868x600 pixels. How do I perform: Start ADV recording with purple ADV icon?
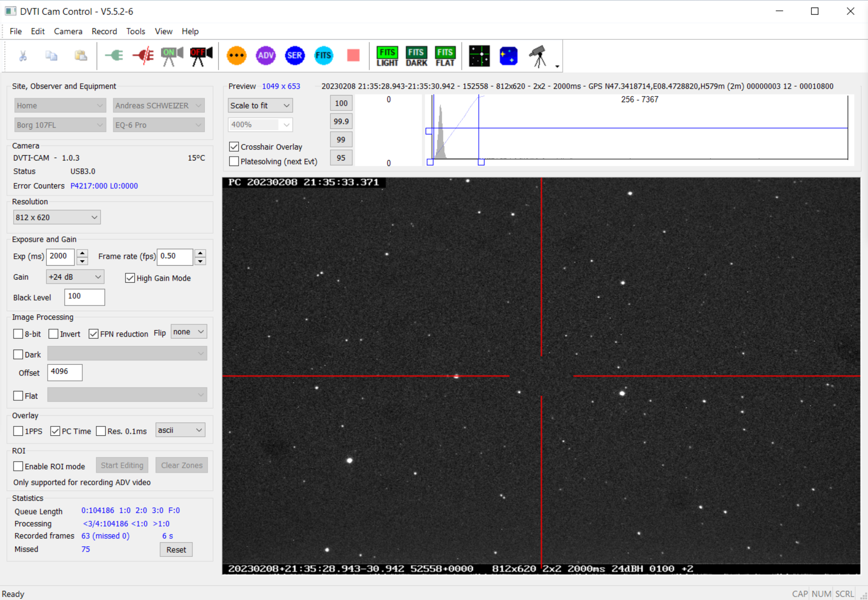(265, 56)
